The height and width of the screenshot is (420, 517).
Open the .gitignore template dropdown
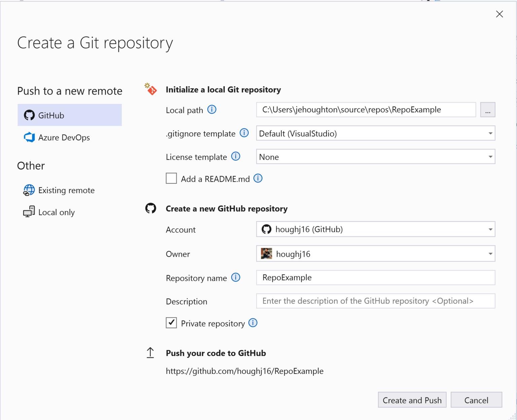click(490, 133)
